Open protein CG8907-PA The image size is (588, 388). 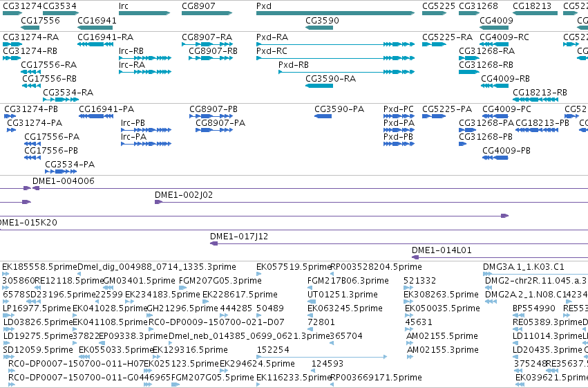pos(214,130)
